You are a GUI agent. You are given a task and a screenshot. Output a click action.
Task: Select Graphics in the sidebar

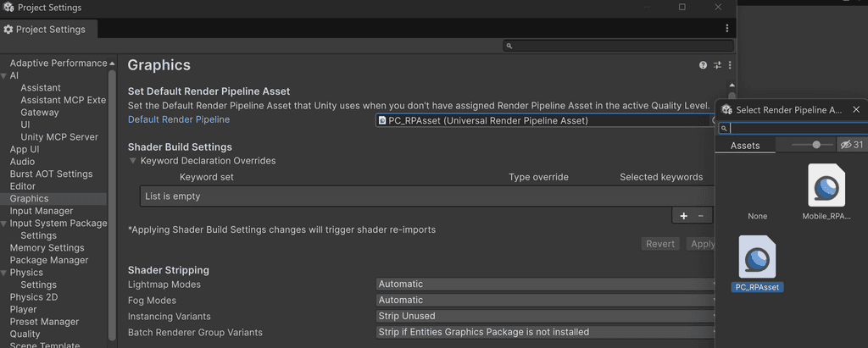pos(29,199)
